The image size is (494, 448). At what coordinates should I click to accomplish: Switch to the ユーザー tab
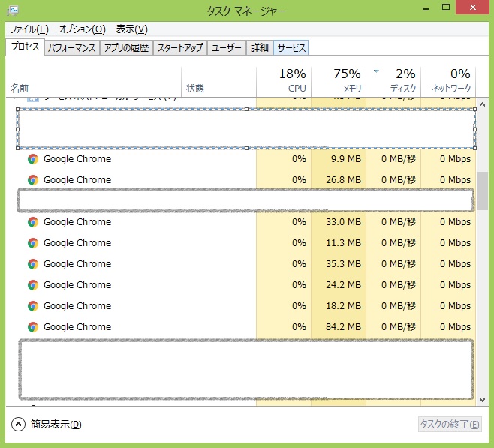pyautogui.click(x=226, y=47)
